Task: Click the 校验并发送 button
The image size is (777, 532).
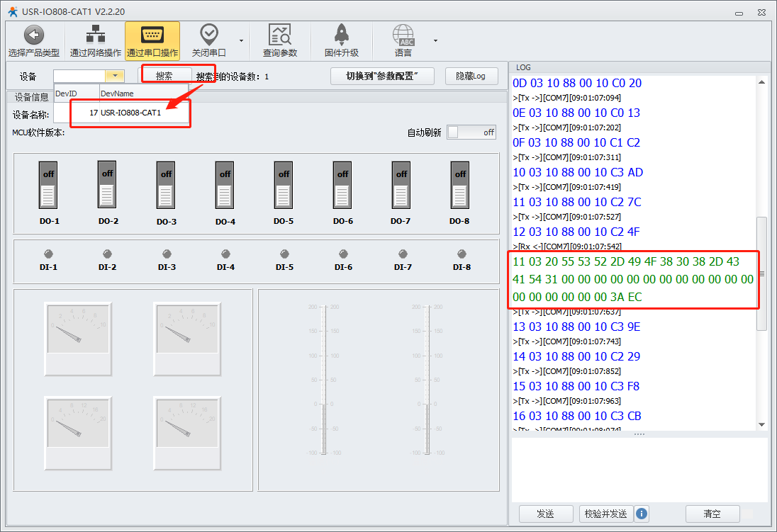Action: pos(605,514)
